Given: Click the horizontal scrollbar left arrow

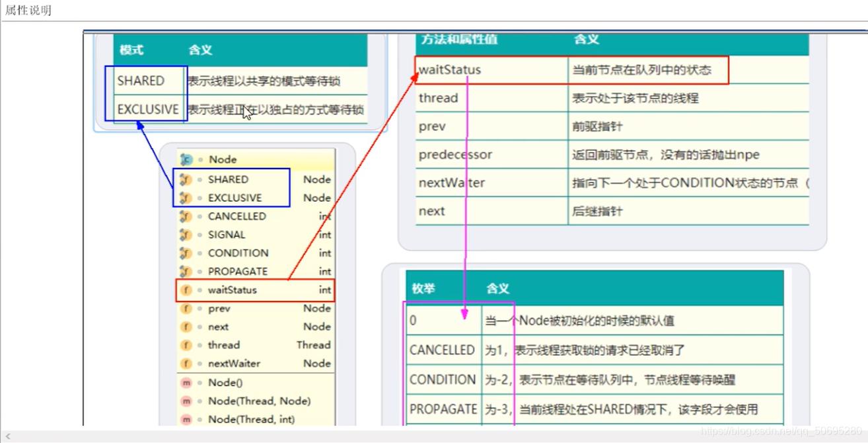Looking at the screenshot, I should pyautogui.click(x=8, y=436).
